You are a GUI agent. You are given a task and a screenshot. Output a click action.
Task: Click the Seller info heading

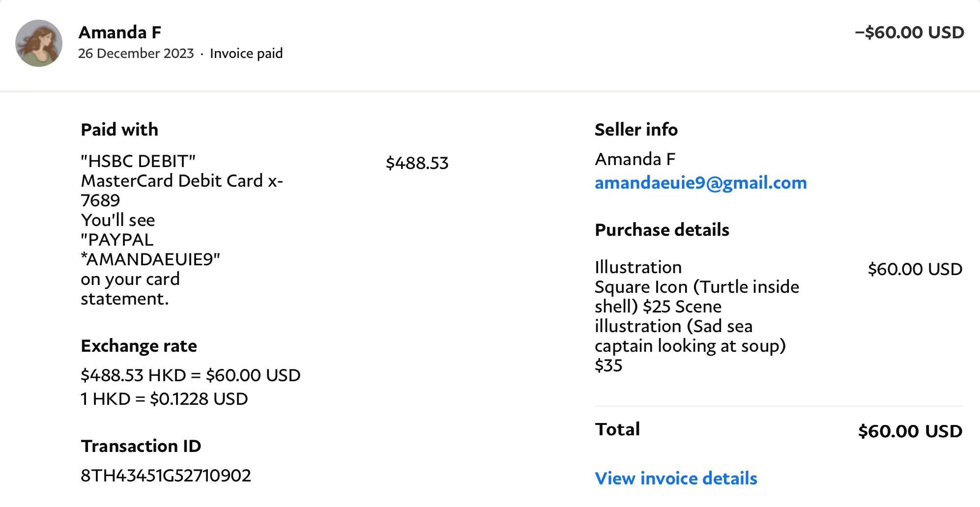pyautogui.click(x=636, y=130)
